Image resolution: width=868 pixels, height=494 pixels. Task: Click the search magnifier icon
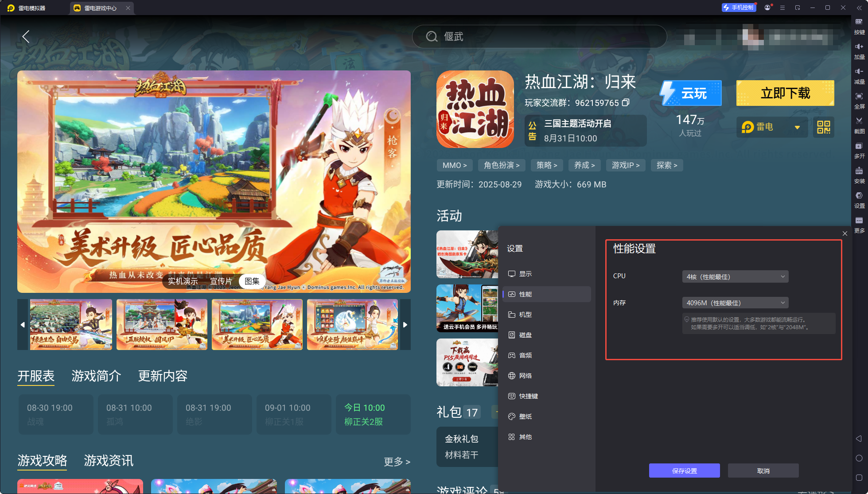432,36
